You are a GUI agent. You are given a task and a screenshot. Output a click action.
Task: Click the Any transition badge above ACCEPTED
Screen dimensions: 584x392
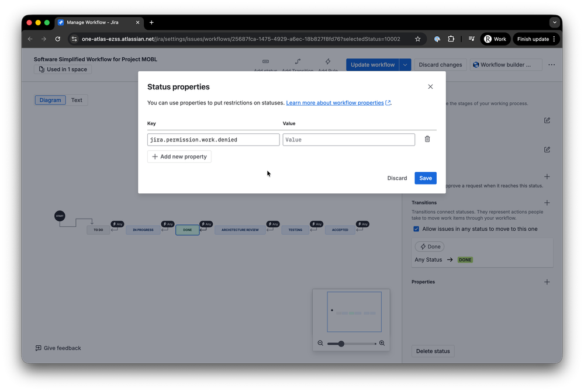tap(363, 224)
